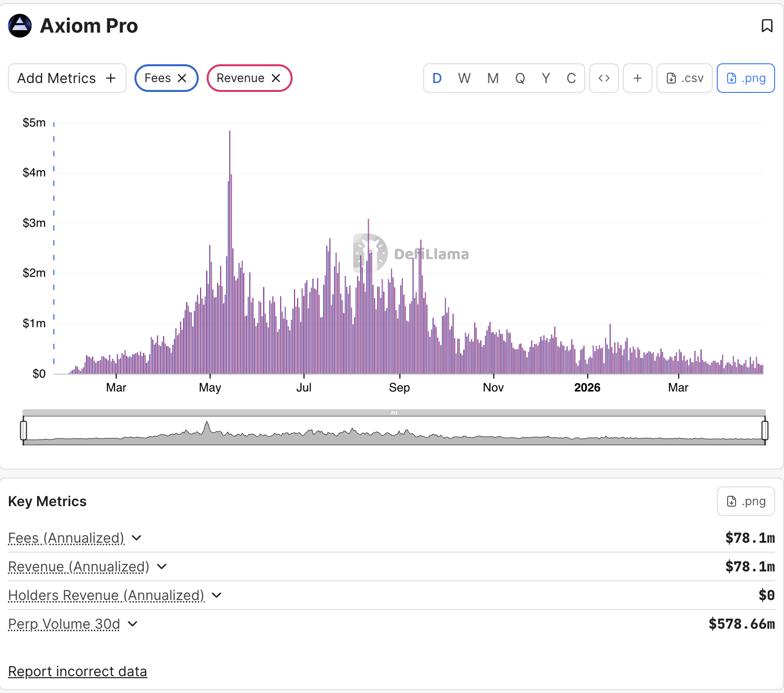Open Report incorrect data link

coord(78,671)
